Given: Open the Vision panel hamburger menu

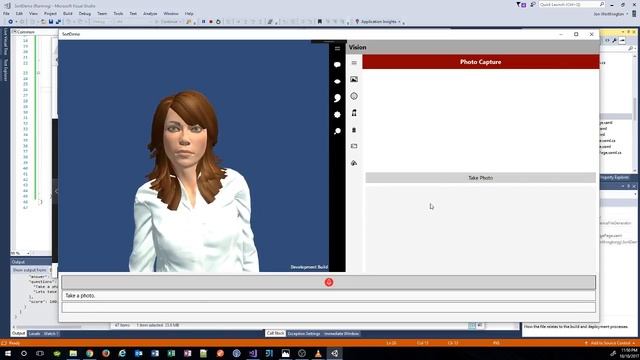Looking at the screenshot, I should pos(354,63).
